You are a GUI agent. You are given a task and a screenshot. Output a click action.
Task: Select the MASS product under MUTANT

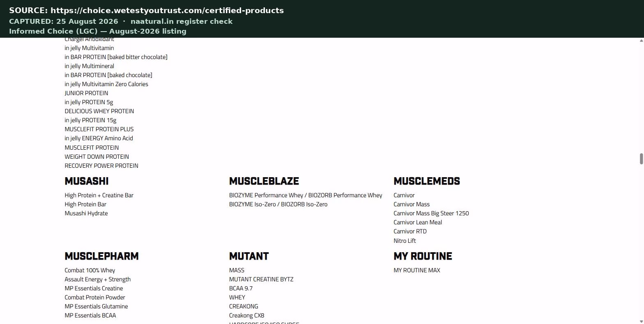coord(237,270)
